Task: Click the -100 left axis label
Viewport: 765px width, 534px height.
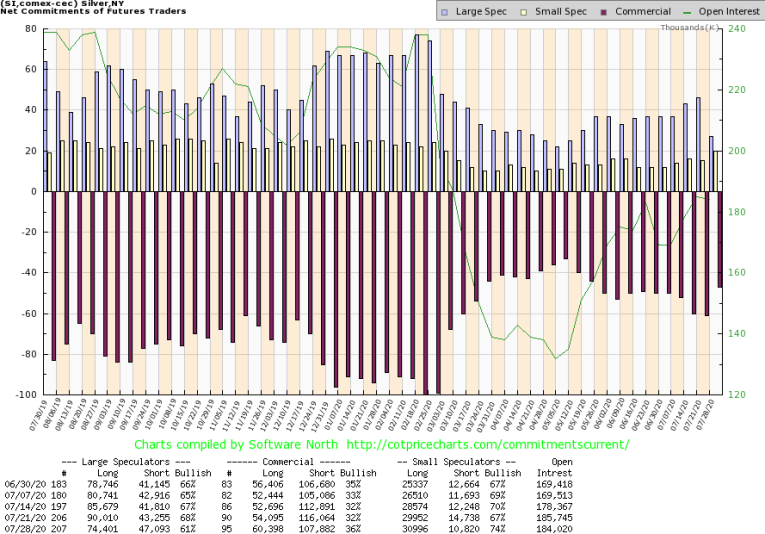Action: 23,395
